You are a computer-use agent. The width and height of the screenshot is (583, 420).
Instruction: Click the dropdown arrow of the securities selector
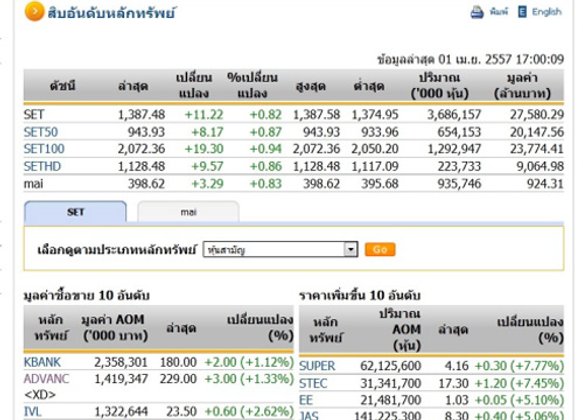[351, 249]
